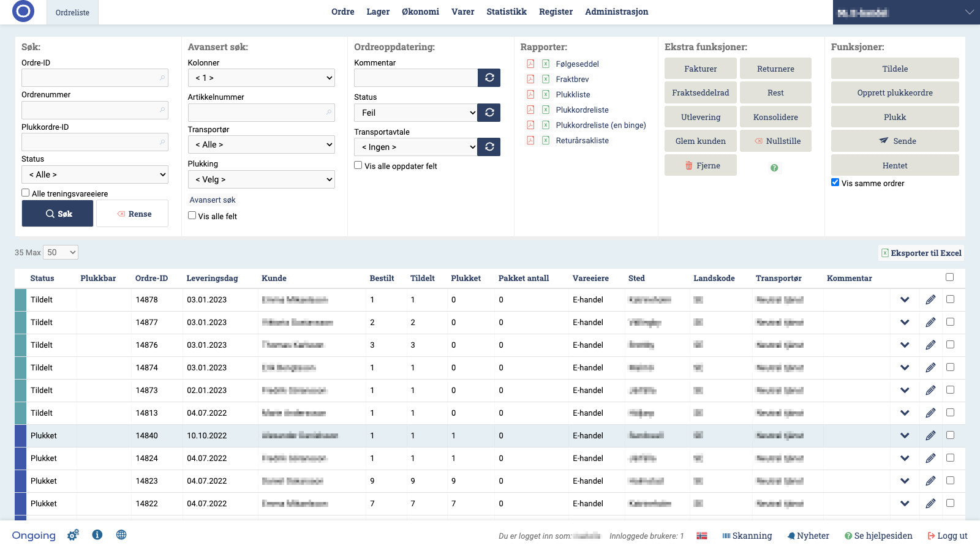The image size is (980, 551).
Task: Select checkbox for order 14876
Action: (x=950, y=345)
